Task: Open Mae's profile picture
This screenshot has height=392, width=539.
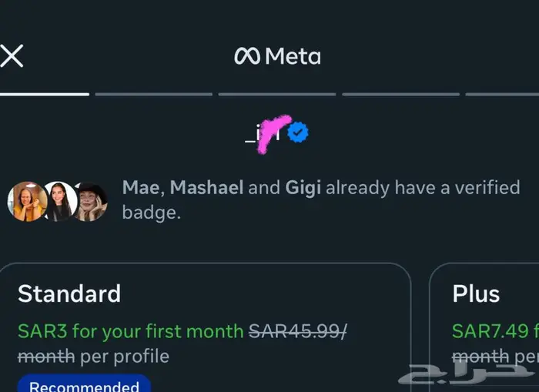Action: (x=26, y=201)
